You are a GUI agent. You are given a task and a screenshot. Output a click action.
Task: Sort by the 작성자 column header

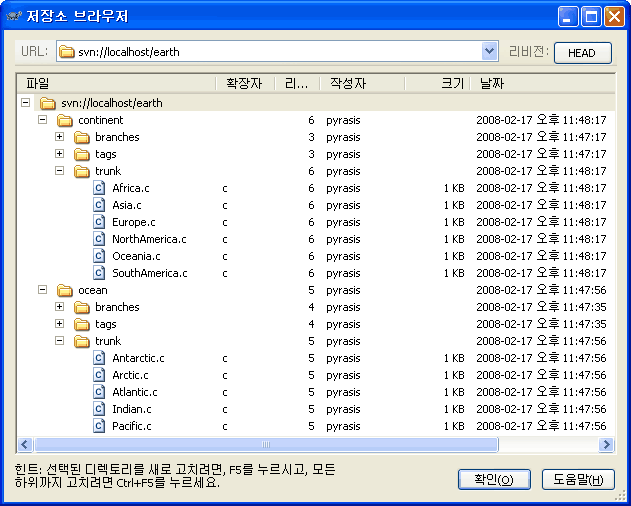point(348,84)
